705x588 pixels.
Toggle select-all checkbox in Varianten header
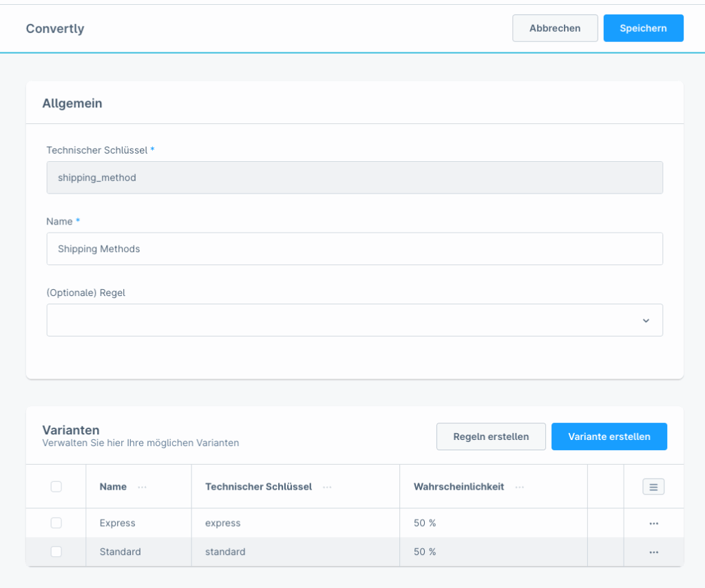click(56, 486)
